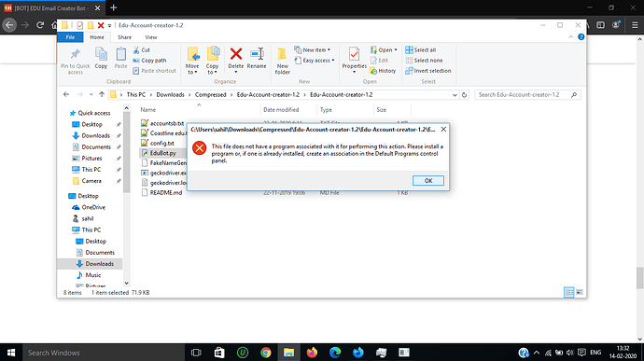Open the Copy to dropdown

coord(213,61)
